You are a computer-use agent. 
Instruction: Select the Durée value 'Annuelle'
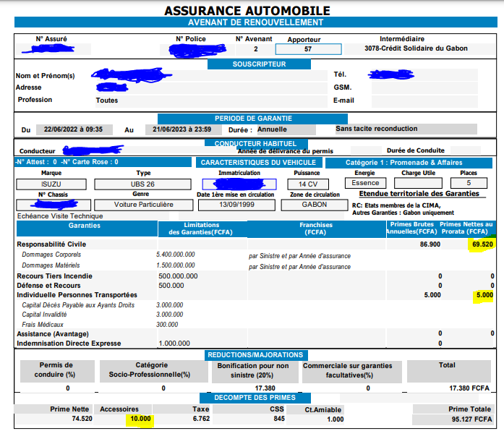pyautogui.click(x=273, y=129)
